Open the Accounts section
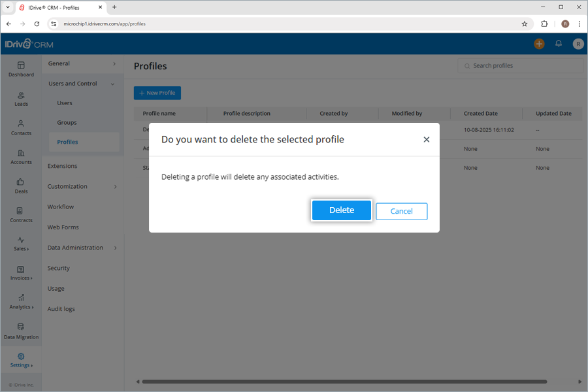 point(21,157)
